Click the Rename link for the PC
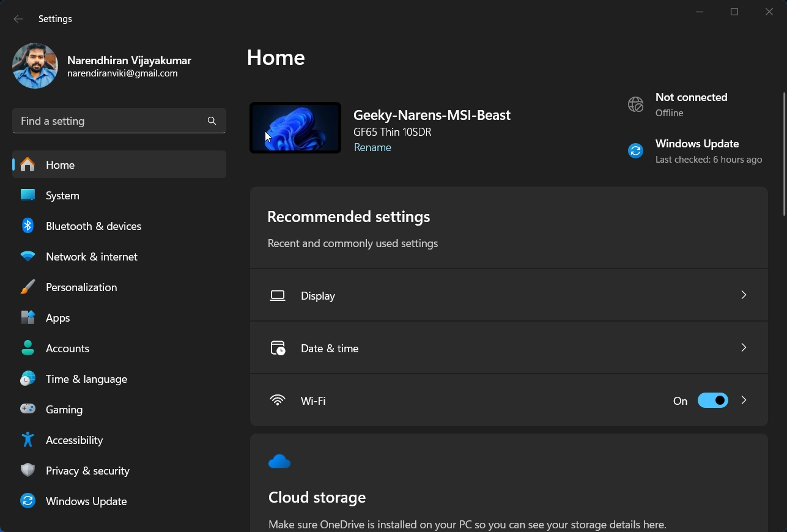 [x=372, y=147]
